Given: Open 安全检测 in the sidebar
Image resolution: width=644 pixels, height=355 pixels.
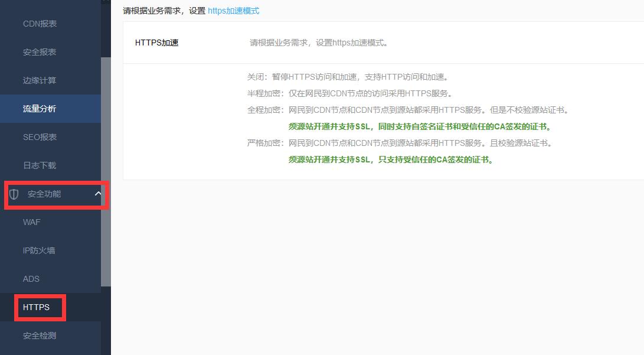Looking at the screenshot, I should pos(40,336).
